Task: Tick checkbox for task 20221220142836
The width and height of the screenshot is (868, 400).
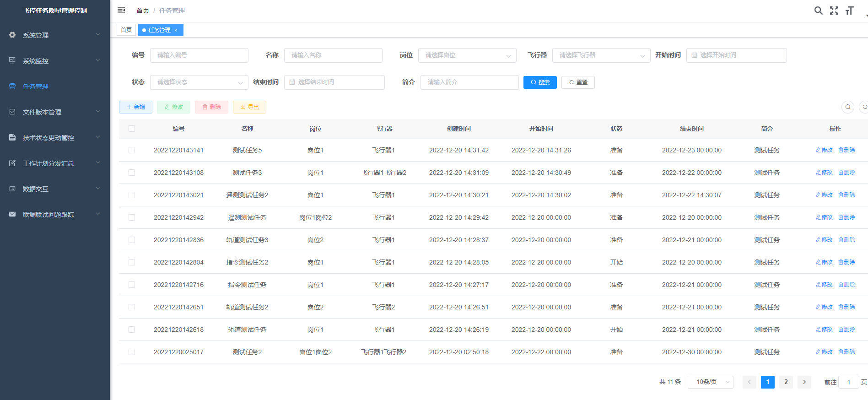Action: 132,240
